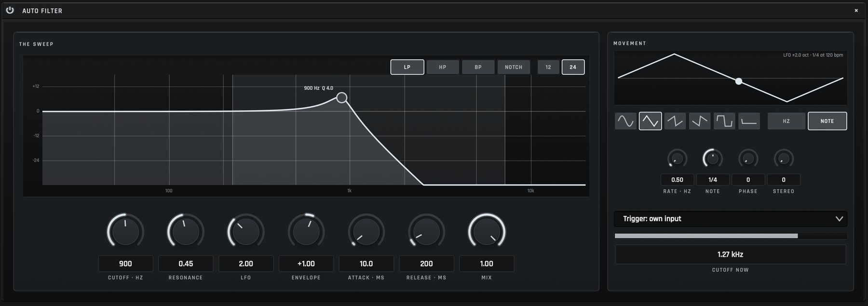This screenshot has width=868, height=306.
Task: Click the Stereo knob
Action: pyautogui.click(x=784, y=159)
